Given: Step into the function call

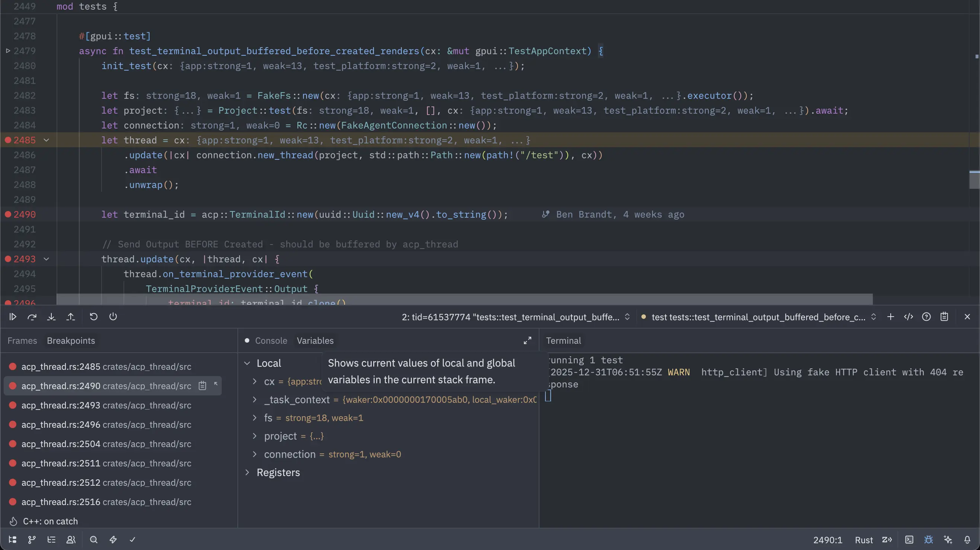Looking at the screenshot, I should [52, 317].
